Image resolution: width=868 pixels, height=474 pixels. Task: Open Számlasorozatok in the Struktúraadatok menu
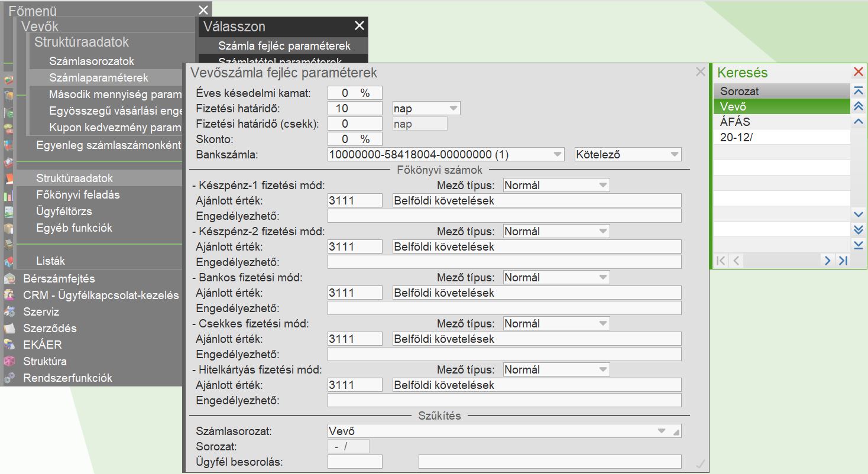tap(92, 61)
